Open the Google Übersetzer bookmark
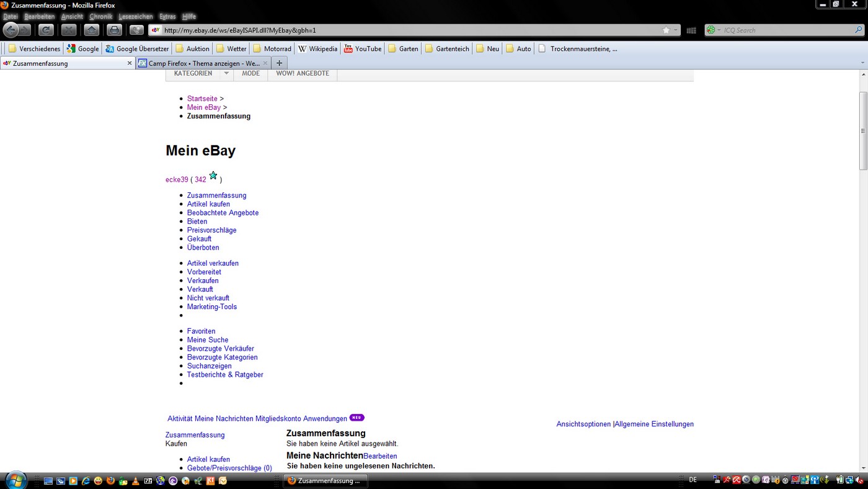 click(137, 48)
